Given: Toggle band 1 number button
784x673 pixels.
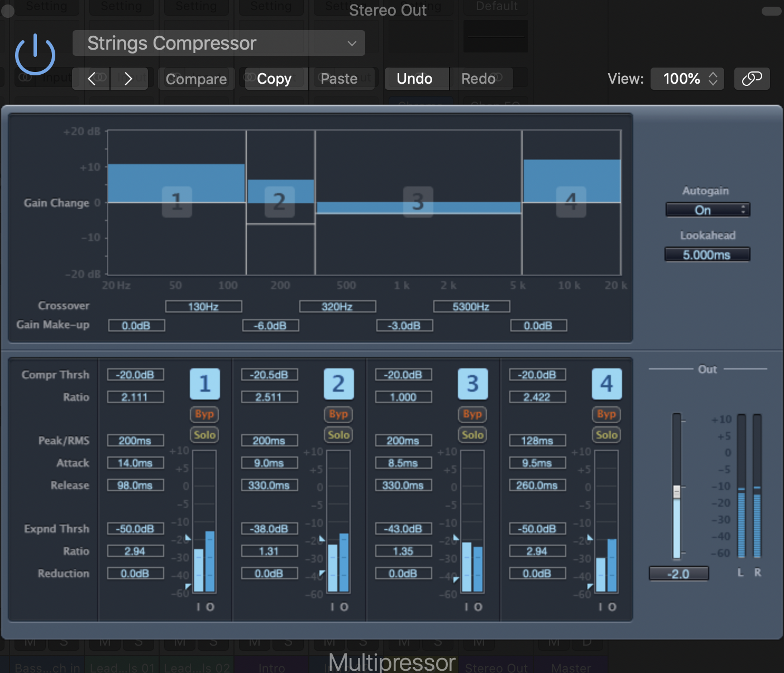Looking at the screenshot, I should pos(205,384).
